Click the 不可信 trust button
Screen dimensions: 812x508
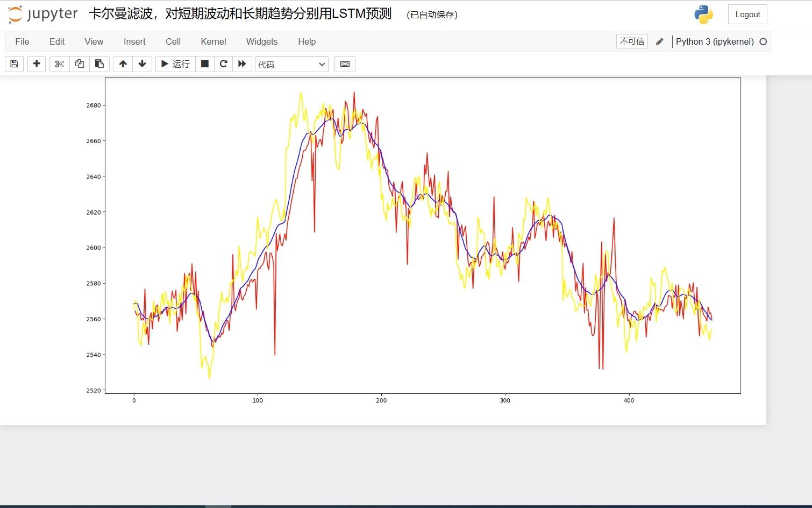click(x=632, y=41)
